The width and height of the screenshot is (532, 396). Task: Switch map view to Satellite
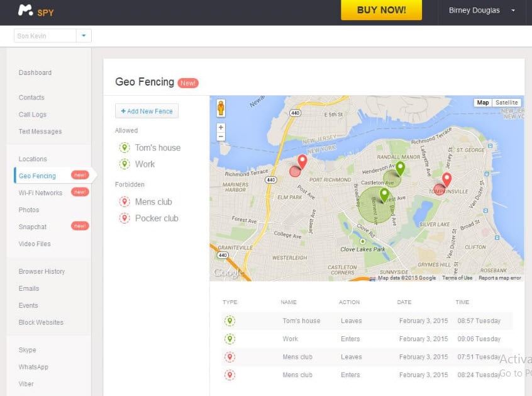pos(507,103)
